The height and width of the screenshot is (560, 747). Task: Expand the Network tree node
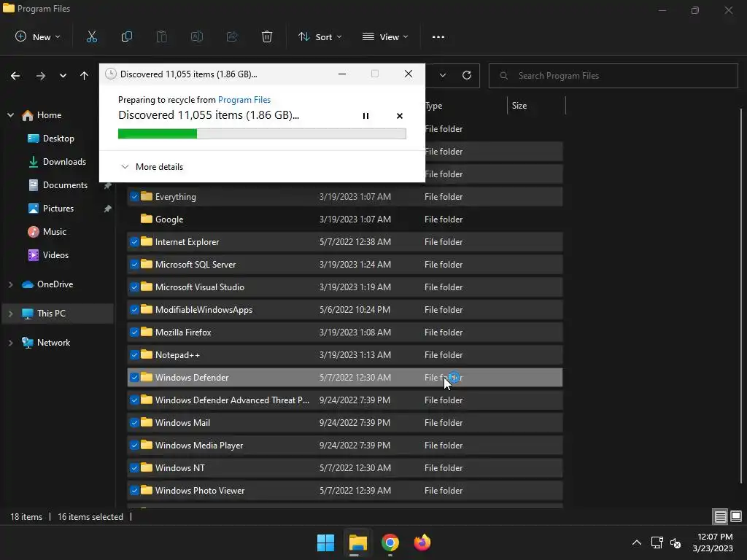coord(10,343)
